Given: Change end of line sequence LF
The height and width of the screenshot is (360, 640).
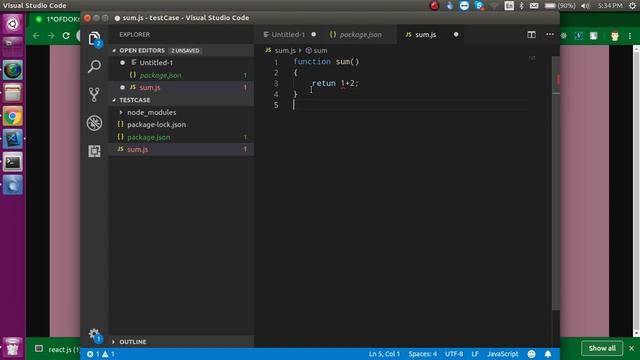Looking at the screenshot, I should tap(475, 354).
